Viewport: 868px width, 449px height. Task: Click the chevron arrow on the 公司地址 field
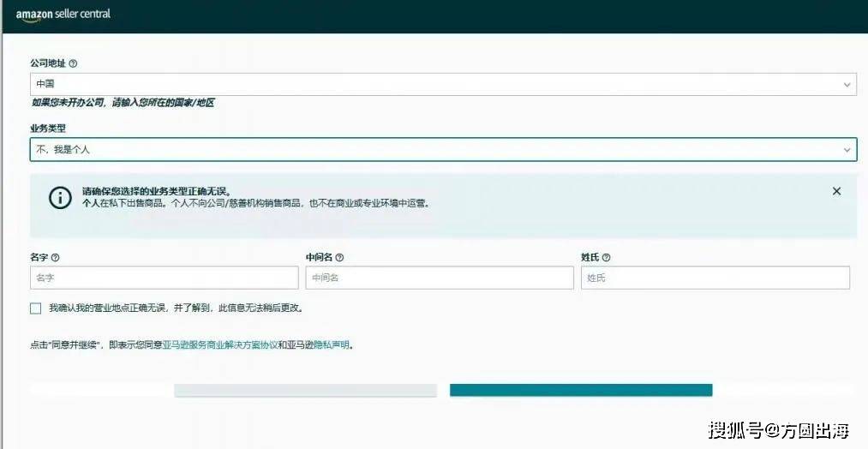847,84
